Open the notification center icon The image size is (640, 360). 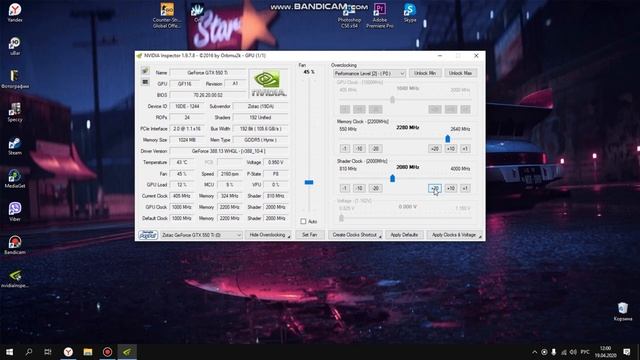click(627, 352)
